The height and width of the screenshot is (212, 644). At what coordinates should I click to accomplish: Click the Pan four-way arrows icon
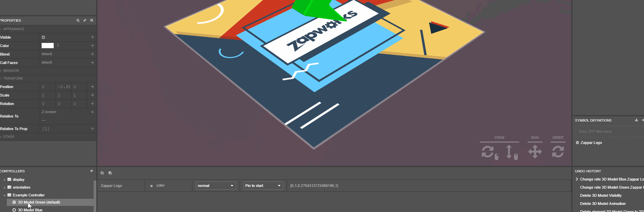point(535,152)
